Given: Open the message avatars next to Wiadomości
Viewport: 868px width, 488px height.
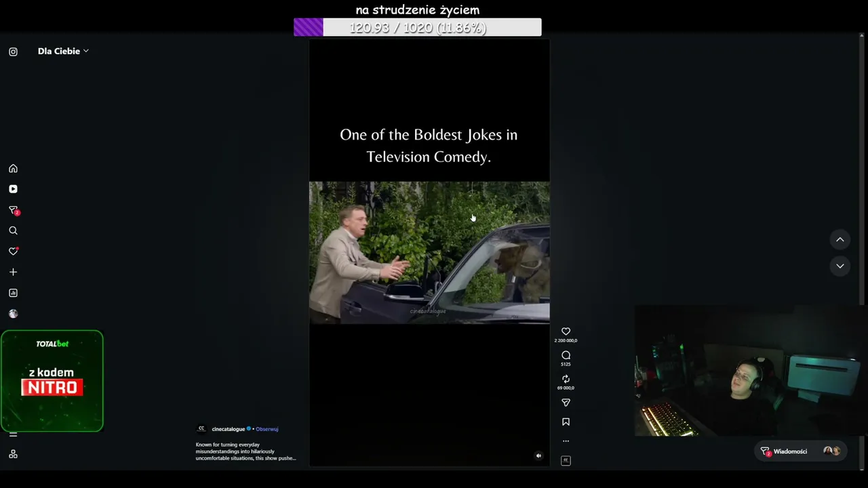Looking at the screenshot, I should click(x=832, y=451).
